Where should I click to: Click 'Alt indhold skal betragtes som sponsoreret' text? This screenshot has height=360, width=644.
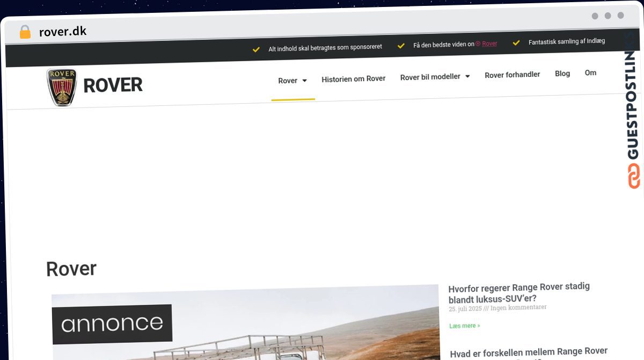tap(325, 48)
